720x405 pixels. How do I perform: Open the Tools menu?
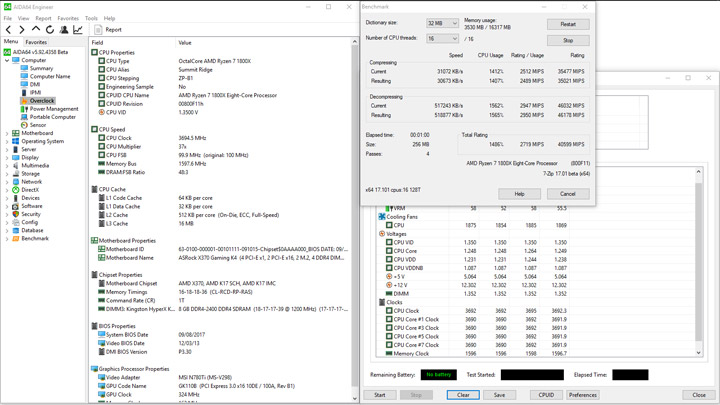(91, 18)
